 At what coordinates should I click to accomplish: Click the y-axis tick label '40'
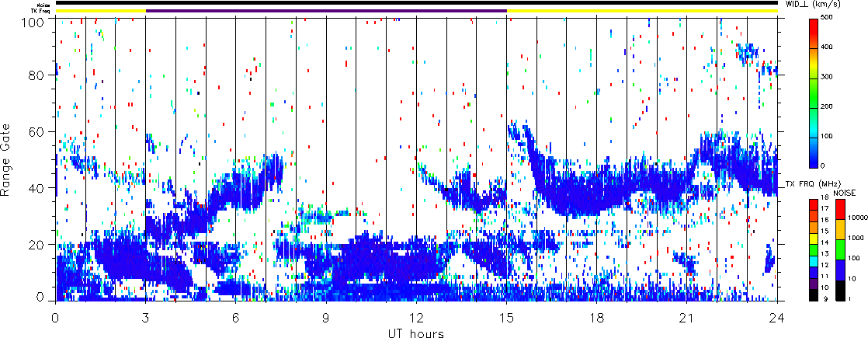point(34,188)
